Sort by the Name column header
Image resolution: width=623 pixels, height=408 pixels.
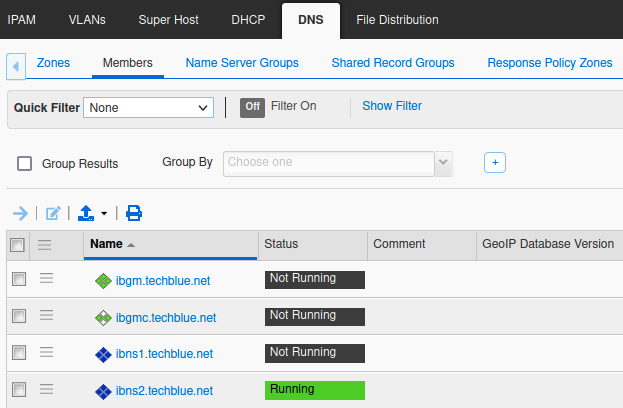click(106, 244)
